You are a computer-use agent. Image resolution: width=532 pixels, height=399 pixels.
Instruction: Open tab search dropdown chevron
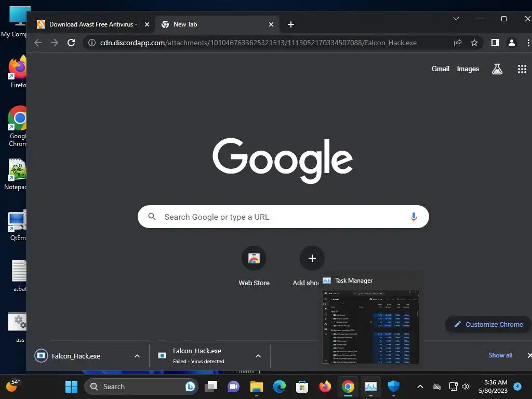coord(456,19)
